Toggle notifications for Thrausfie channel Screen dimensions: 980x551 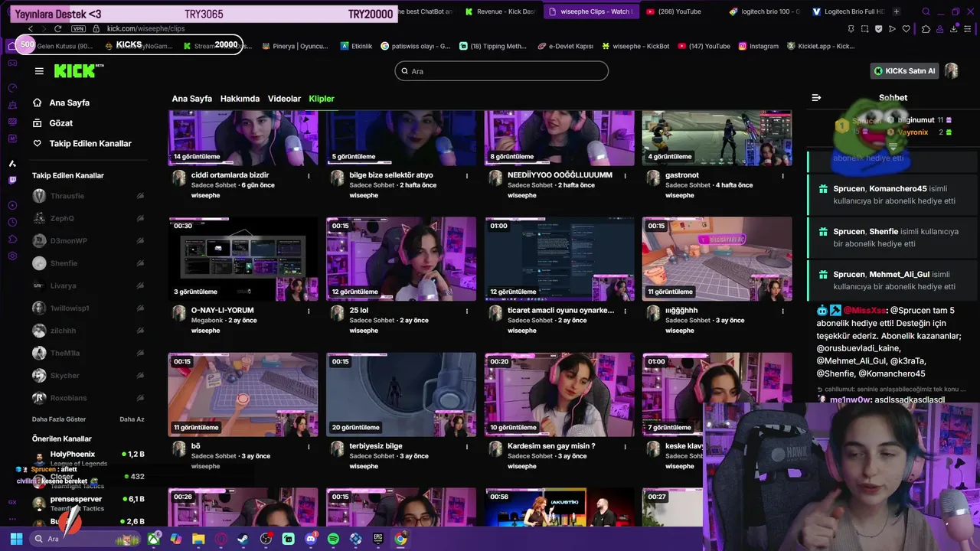tap(140, 196)
